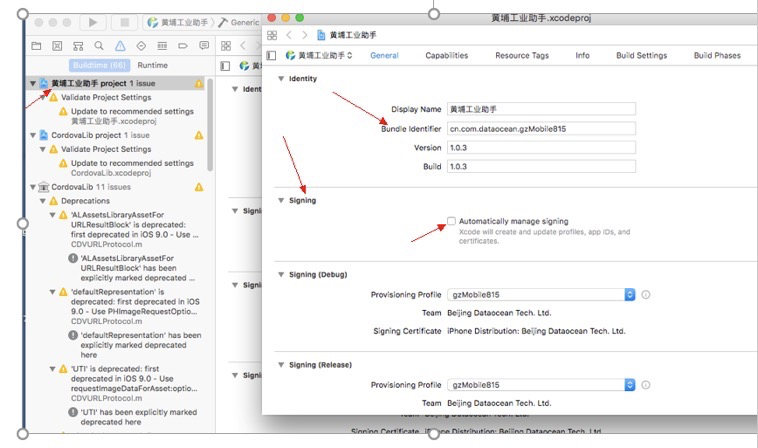Open the Info tab
758x448 pixels.
[583, 56]
